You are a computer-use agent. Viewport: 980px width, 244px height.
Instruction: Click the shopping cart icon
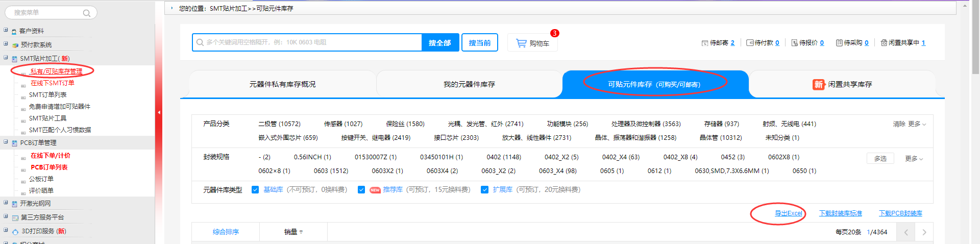click(521, 43)
